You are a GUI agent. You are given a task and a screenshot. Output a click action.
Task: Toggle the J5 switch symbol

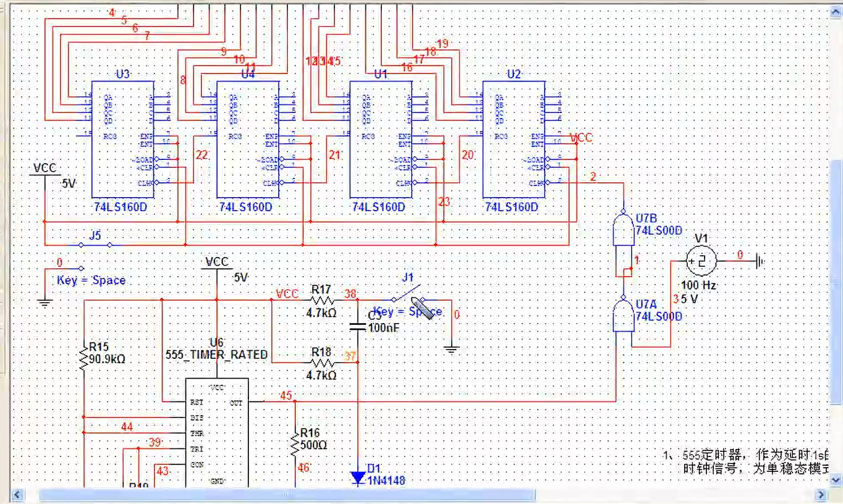(x=95, y=245)
